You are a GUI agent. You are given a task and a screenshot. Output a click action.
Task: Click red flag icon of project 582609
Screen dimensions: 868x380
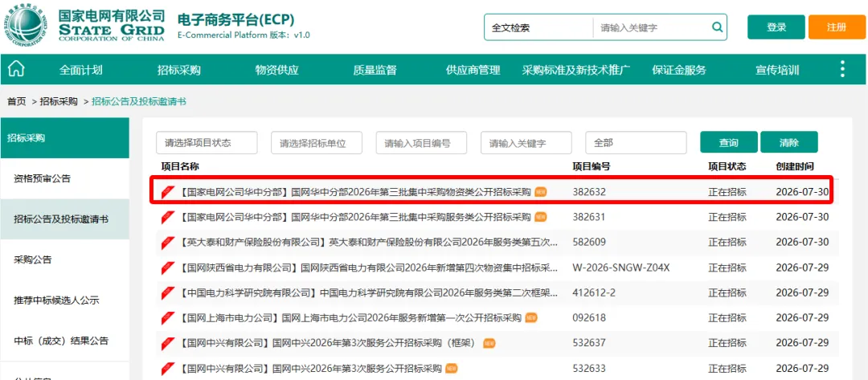point(168,243)
